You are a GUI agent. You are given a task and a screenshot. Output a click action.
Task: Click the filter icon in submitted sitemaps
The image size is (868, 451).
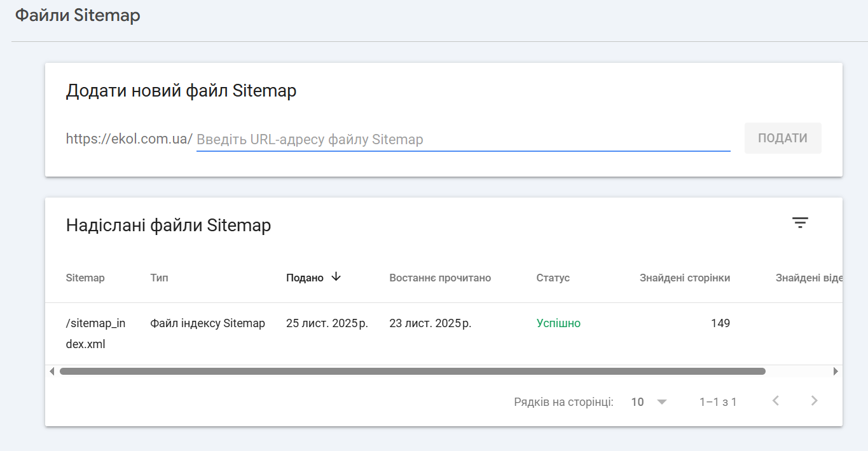coord(800,223)
